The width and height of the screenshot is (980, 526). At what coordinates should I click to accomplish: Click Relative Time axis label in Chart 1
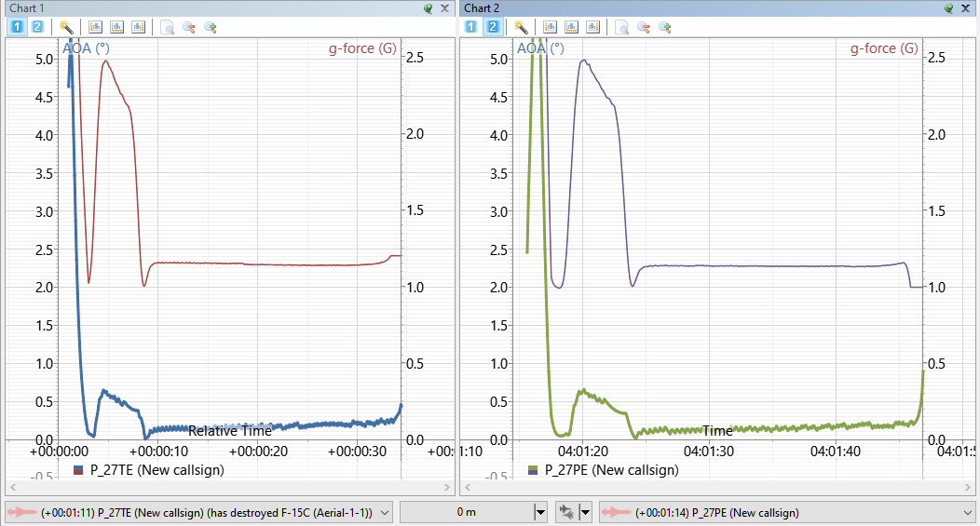230,431
